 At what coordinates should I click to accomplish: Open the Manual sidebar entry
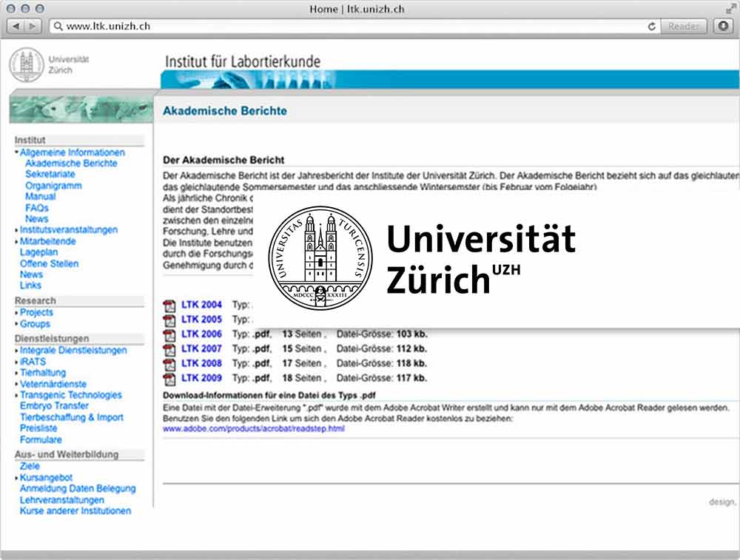(41, 196)
